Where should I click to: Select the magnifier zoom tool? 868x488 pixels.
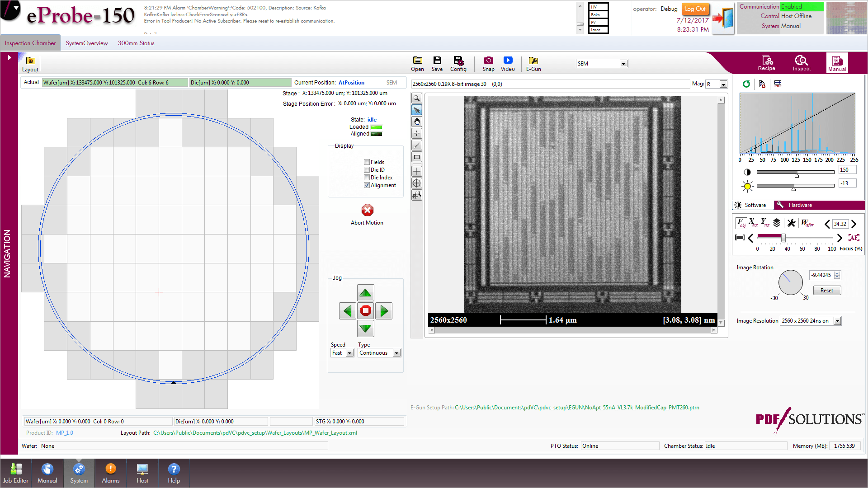click(416, 98)
